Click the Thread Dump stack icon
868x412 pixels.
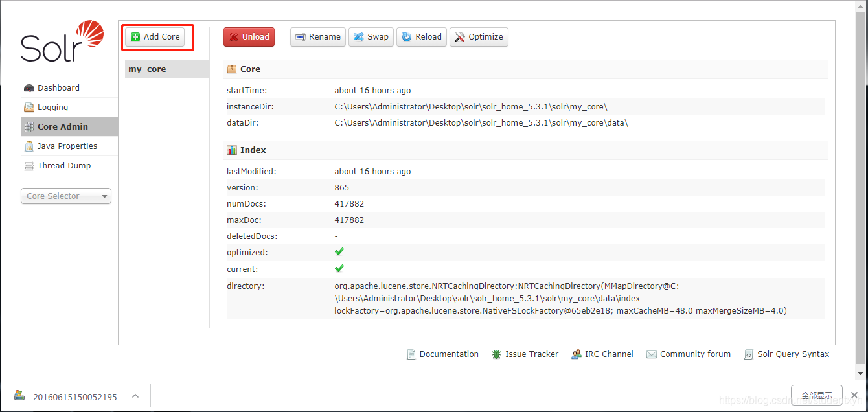29,166
